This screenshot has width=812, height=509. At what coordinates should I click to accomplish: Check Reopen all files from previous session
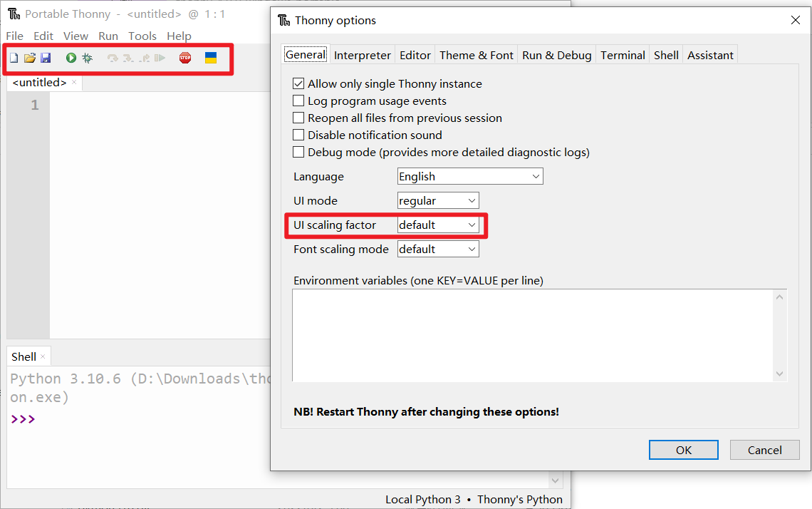(298, 118)
